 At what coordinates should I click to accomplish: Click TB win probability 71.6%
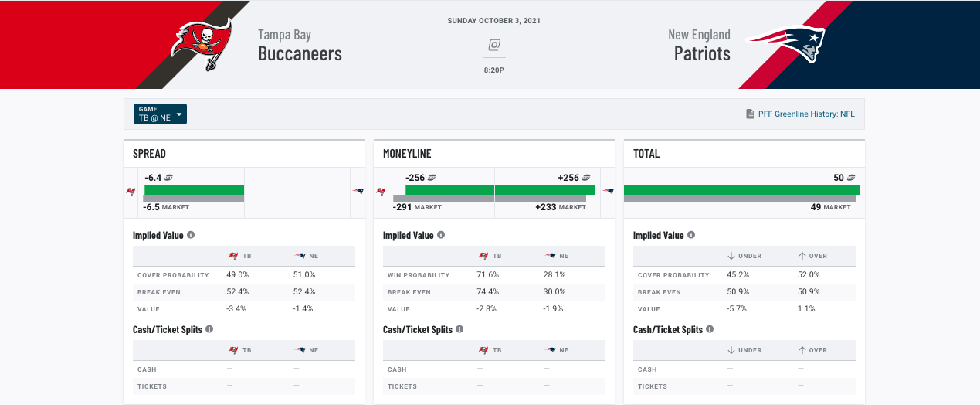488,274
